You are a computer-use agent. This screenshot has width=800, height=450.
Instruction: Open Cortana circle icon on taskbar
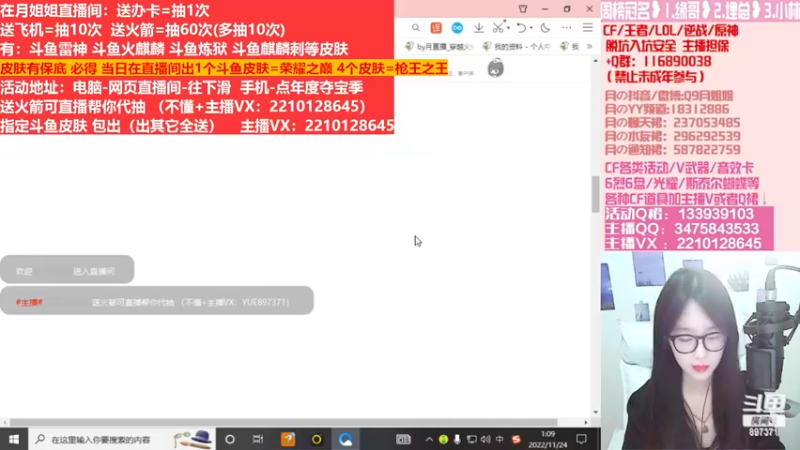tap(230, 439)
